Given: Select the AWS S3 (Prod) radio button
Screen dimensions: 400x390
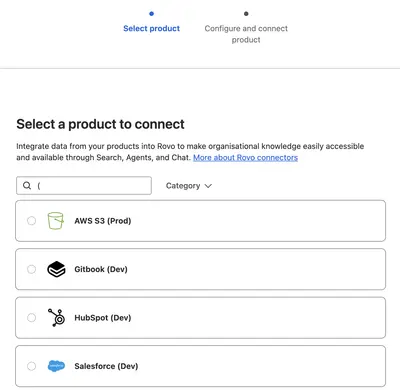Looking at the screenshot, I should coord(31,221).
